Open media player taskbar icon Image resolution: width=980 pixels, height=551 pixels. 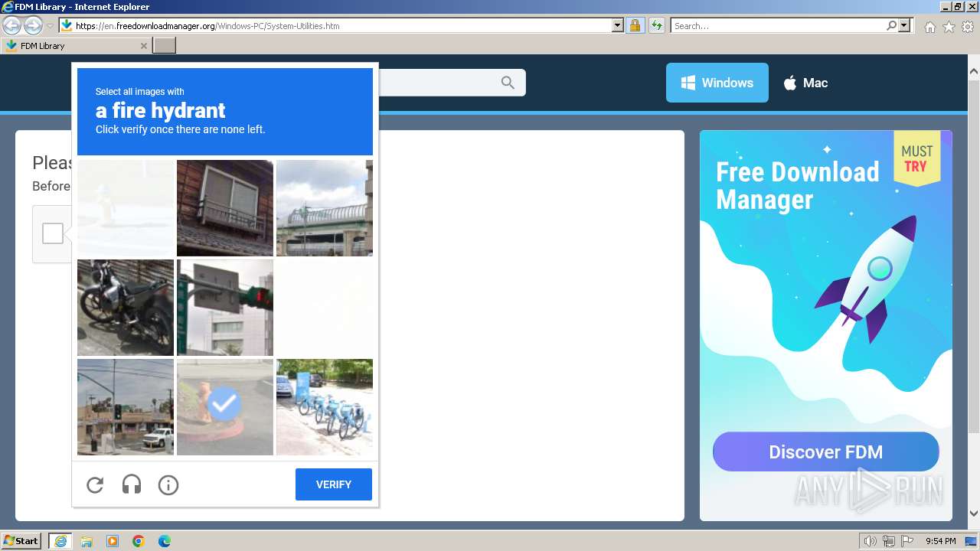point(113,541)
